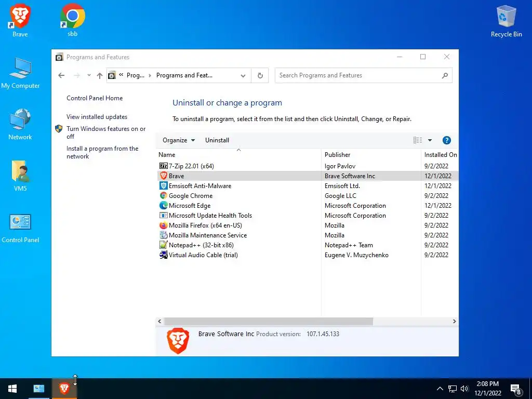Select the Network desktop icon
The image size is (532, 399).
click(x=20, y=124)
